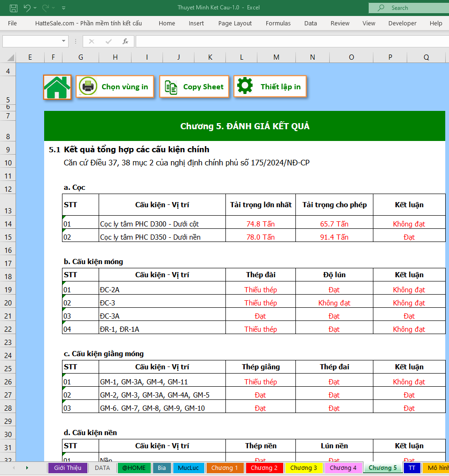Open the Data ribbon tab

(310, 23)
